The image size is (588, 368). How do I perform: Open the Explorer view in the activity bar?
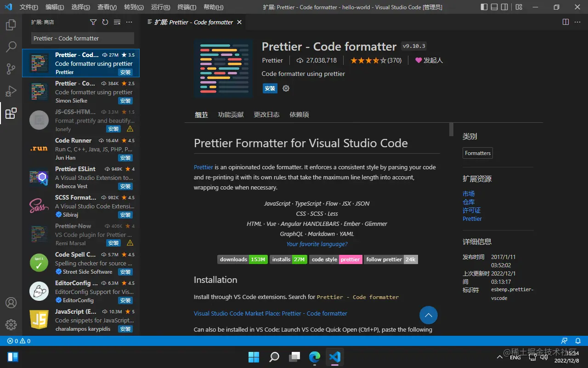click(11, 25)
